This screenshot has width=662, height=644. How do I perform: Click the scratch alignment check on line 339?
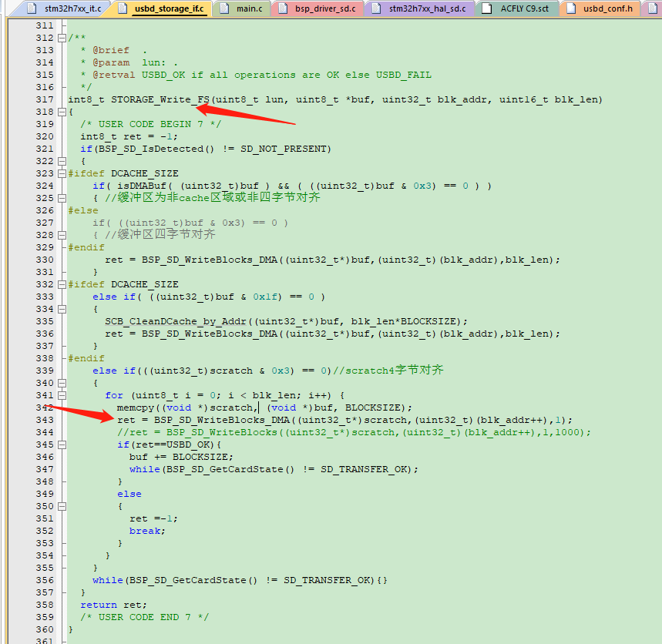[x=212, y=371]
